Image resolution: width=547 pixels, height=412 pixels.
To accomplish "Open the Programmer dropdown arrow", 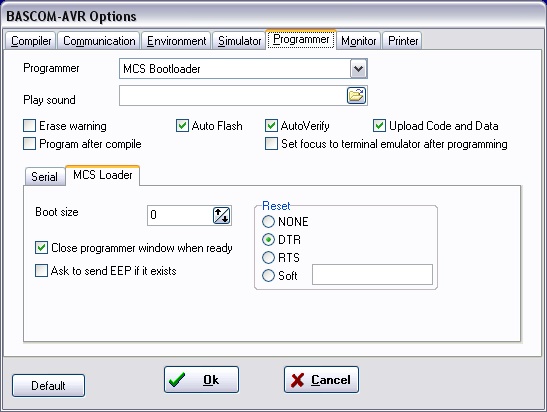I will (x=359, y=69).
